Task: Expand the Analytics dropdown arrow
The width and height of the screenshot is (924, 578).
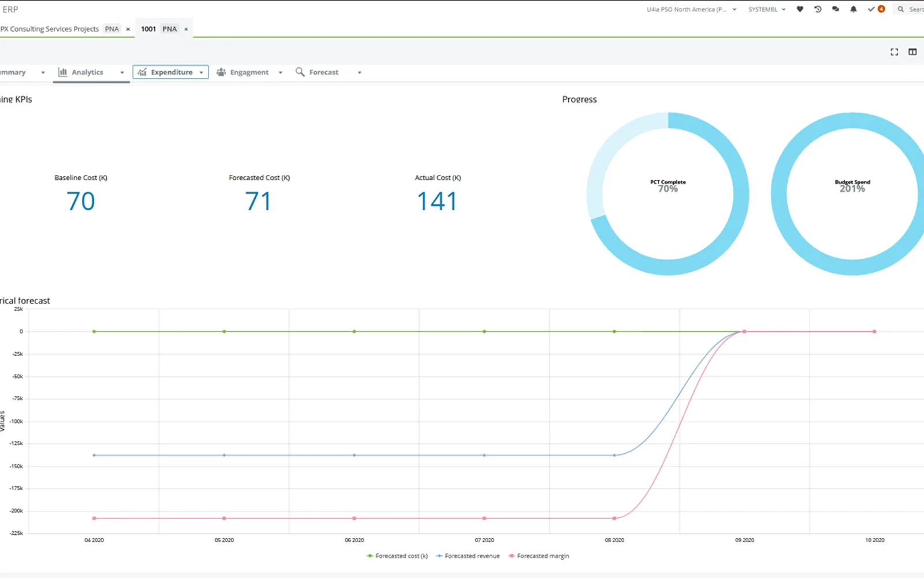Action: point(122,73)
